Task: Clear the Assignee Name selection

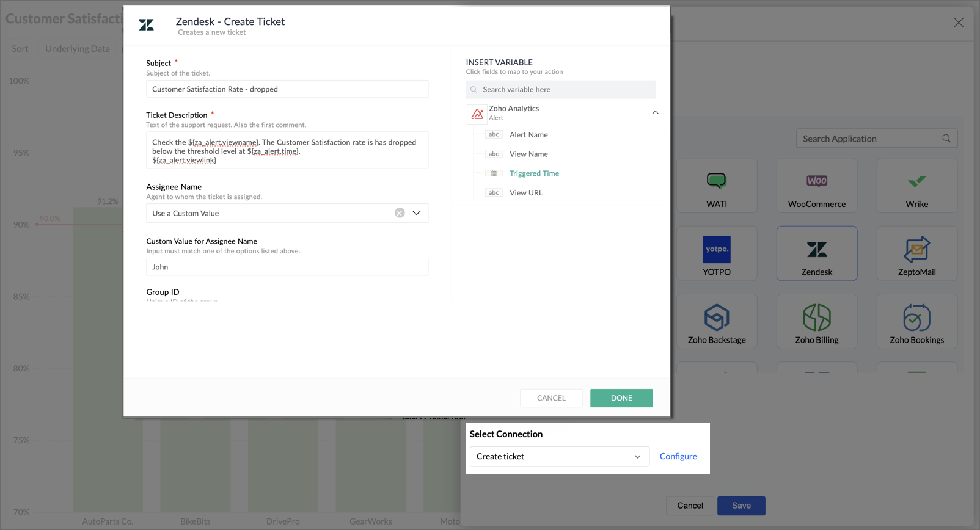Action: pos(400,213)
